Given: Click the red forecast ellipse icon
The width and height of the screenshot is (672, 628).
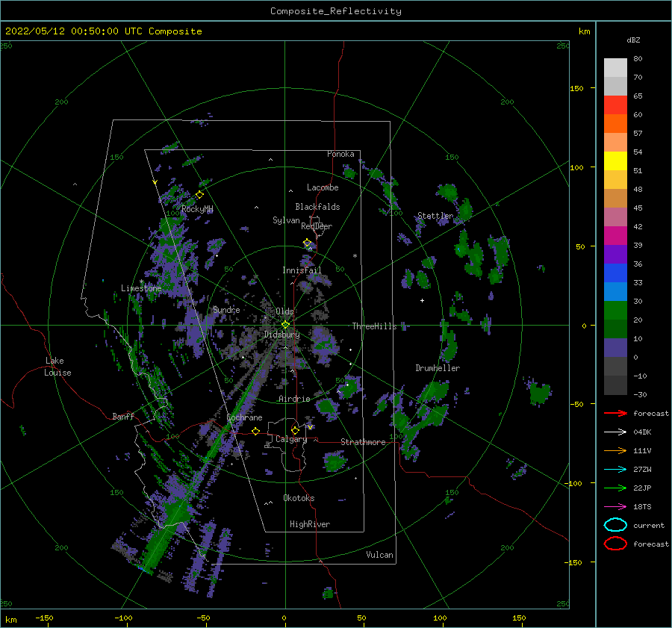Looking at the screenshot, I should (x=615, y=544).
